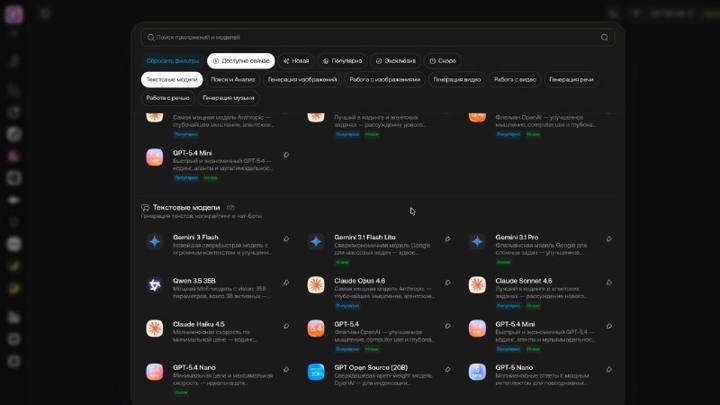Select the Работа с изображениями category

[x=385, y=79]
